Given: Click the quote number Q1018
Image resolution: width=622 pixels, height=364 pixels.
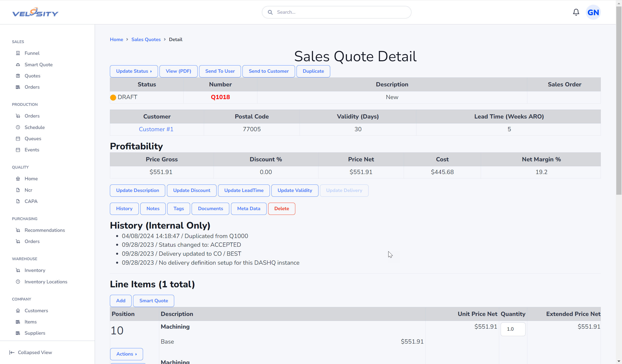Looking at the screenshot, I should pyautogui.click(x=220, y=97).
